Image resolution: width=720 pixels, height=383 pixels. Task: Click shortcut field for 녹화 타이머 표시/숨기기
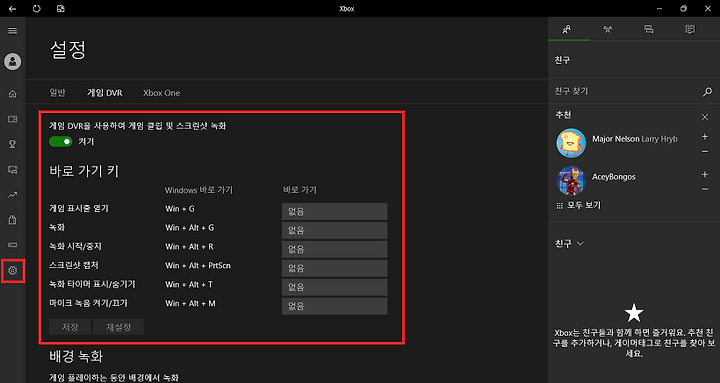pos(334,287)
